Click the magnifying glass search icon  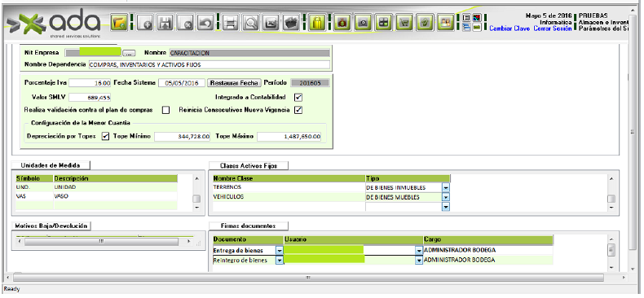(x=250, y=23)
